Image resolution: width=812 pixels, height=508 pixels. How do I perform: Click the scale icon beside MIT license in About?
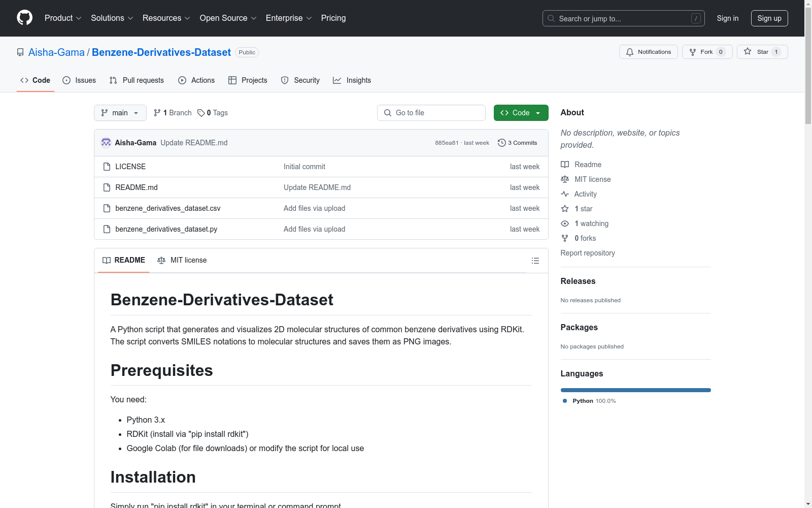point(565,179)
